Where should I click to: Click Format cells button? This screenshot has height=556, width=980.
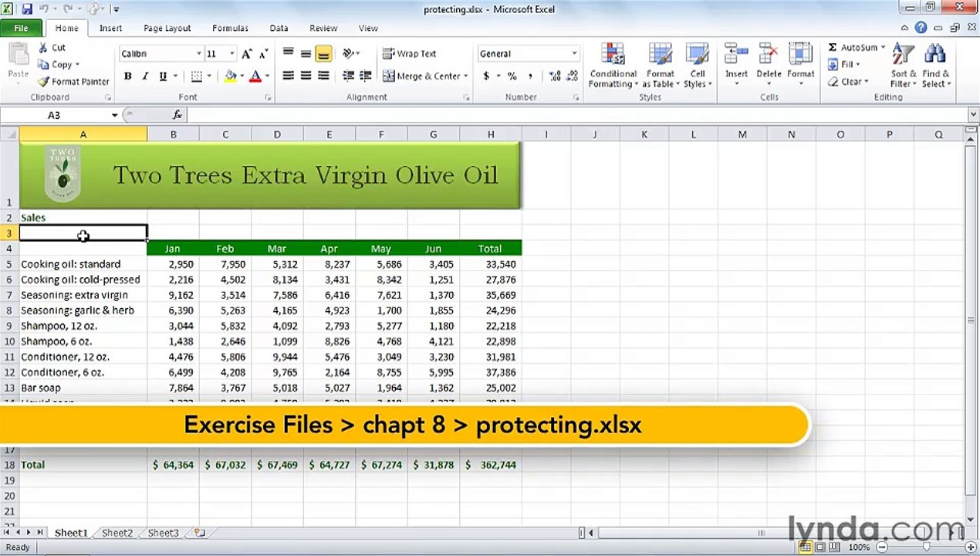pos(801,63)
